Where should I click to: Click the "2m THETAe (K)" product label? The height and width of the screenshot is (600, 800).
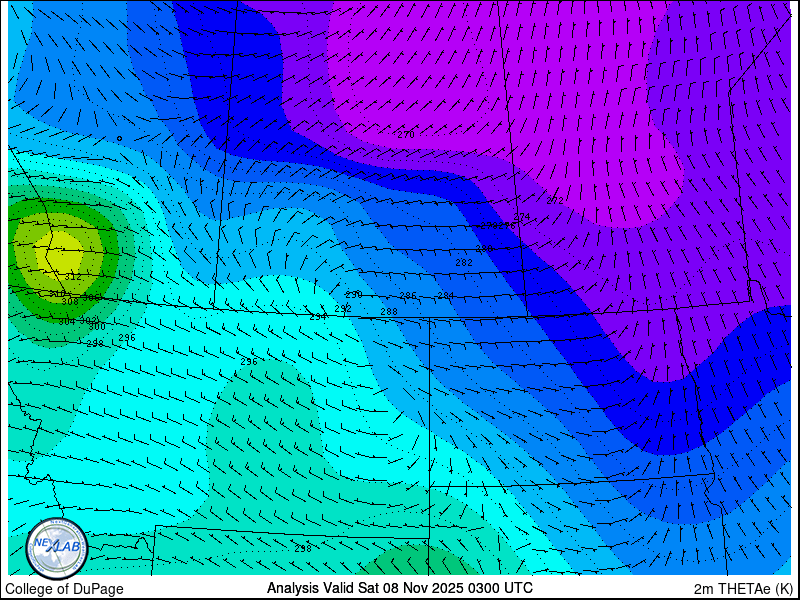point(743,589)
